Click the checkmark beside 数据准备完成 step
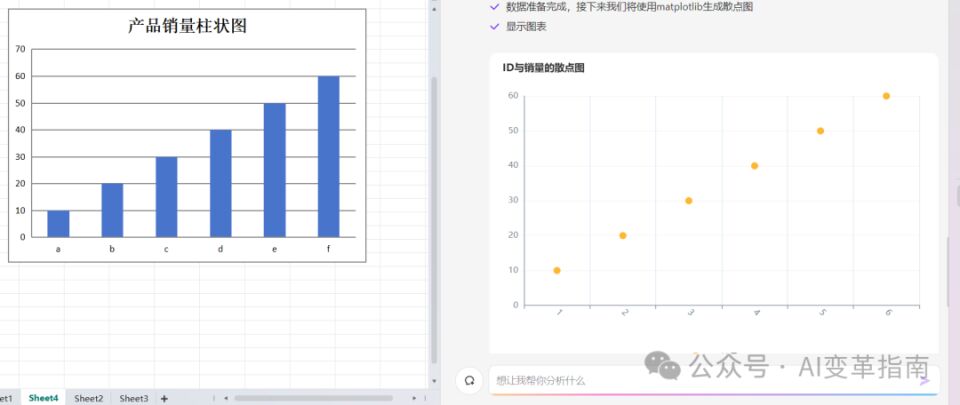Viewport: 960px width, 405px height. [x=494, y=7]
